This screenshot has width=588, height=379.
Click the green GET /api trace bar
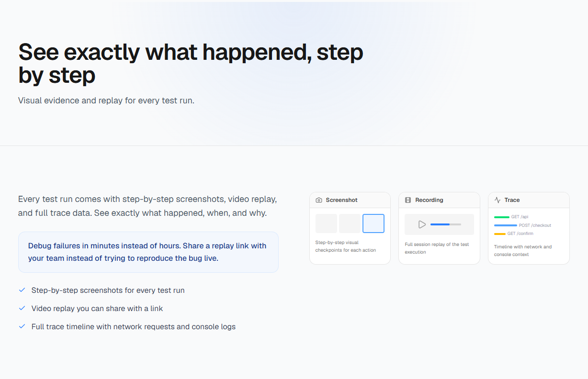502,217
